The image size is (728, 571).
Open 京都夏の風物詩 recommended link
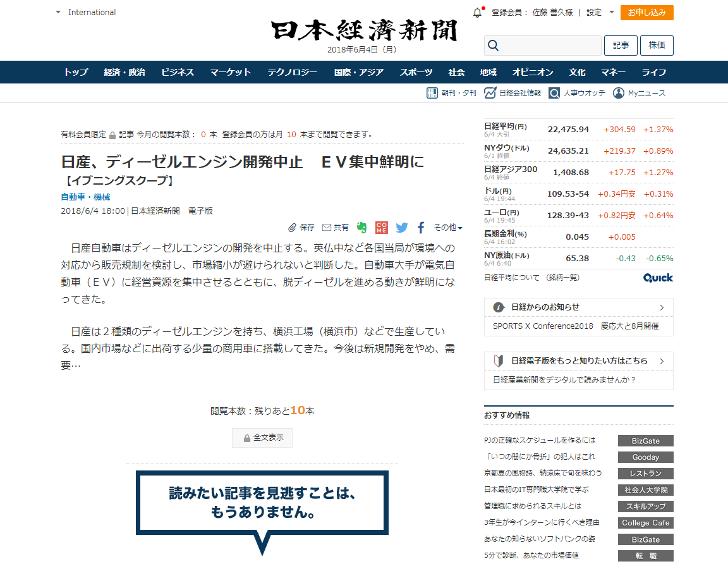pyautogui.click(x=543, y=473)
